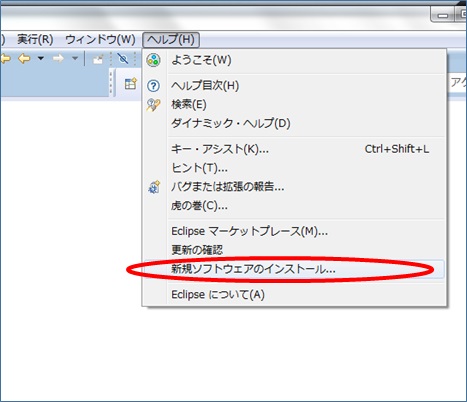This screenshot has width=467, height=402.
Task: Choose 新規ソフトウェアのインストール... entry
Action: pyautogui.click(x=295, y=269)
